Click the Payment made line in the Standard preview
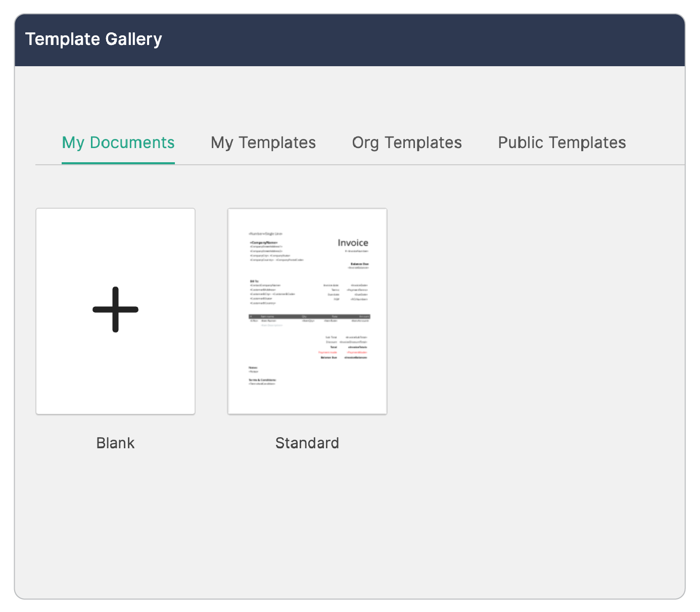This screenshot has width=700, height=612. (x=328, y=352)
